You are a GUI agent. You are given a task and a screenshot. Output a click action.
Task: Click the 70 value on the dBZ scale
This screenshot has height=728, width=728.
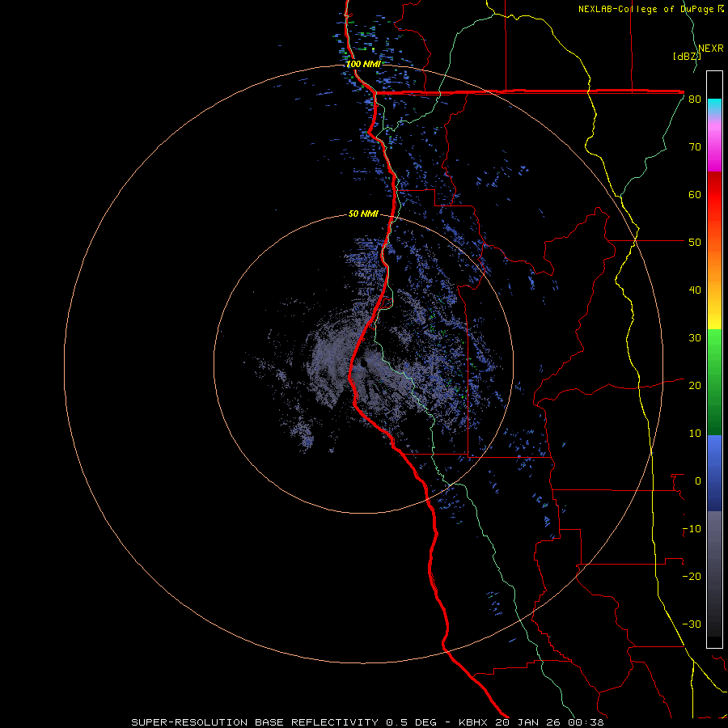click(x=695, y=147)
